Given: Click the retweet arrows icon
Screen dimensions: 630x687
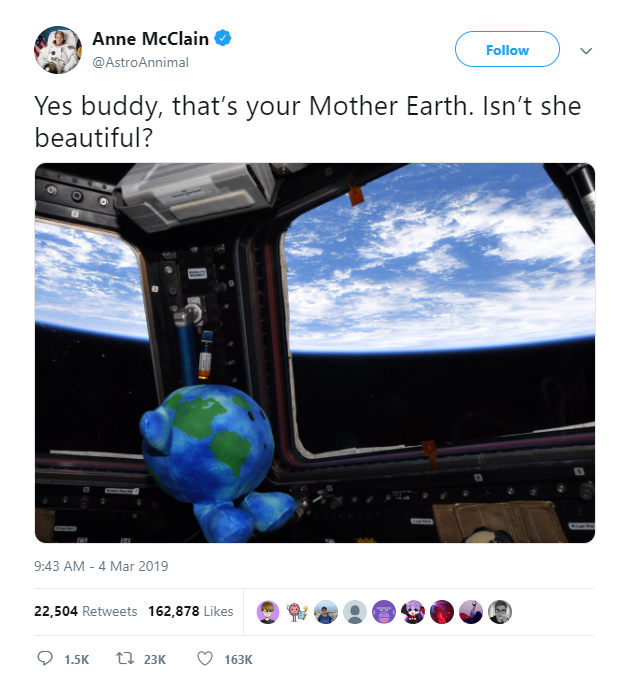Looking at the screenshot, I should click(125, 659).
